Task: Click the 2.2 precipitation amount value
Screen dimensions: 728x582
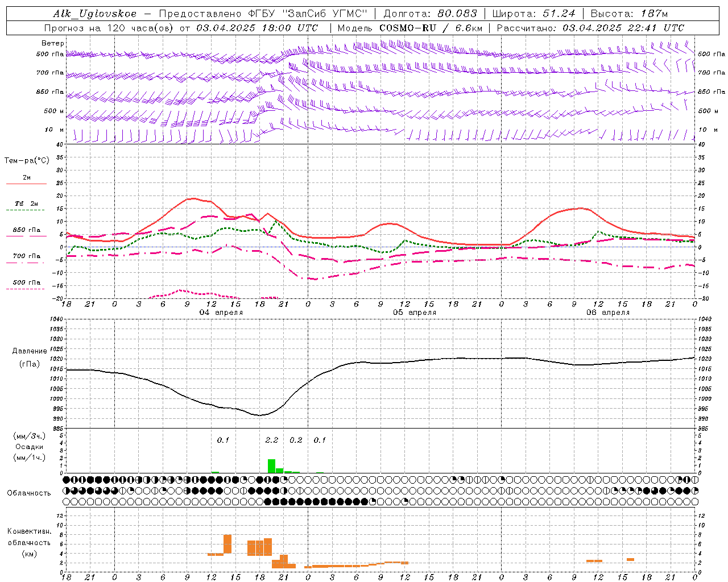Action: tap(272, 440)
